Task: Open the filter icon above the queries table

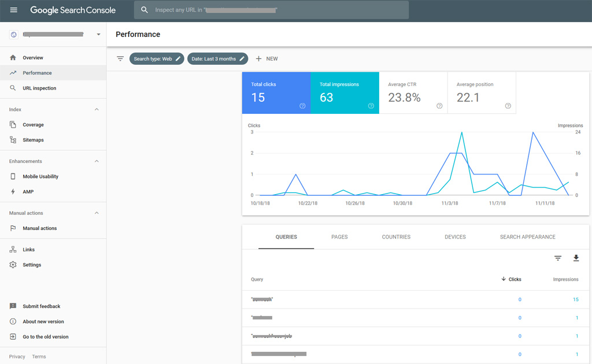Action: coord(557,258)
